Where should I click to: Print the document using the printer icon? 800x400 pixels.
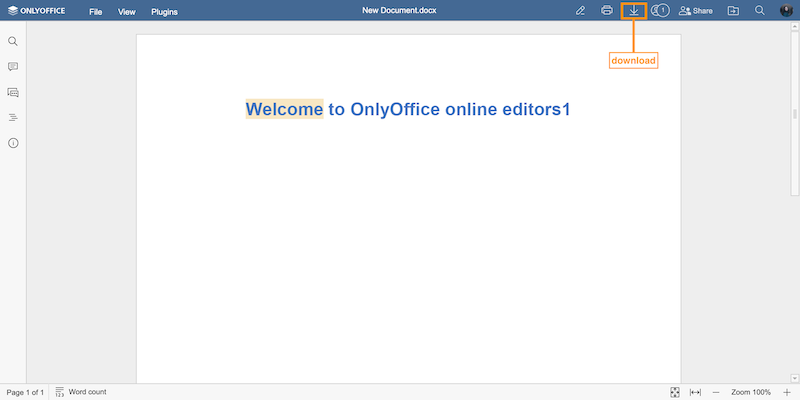pos(607,11)
